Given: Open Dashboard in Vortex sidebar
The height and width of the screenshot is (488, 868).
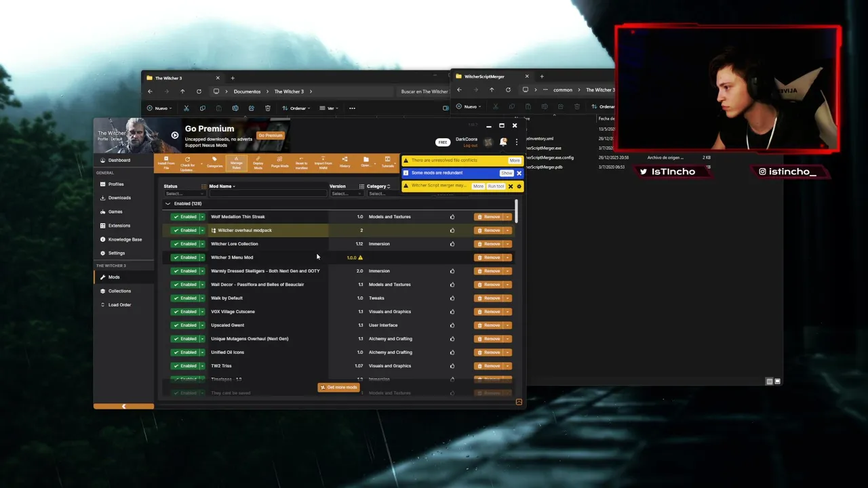Looking at the screenshot, I should click(123, 161).
